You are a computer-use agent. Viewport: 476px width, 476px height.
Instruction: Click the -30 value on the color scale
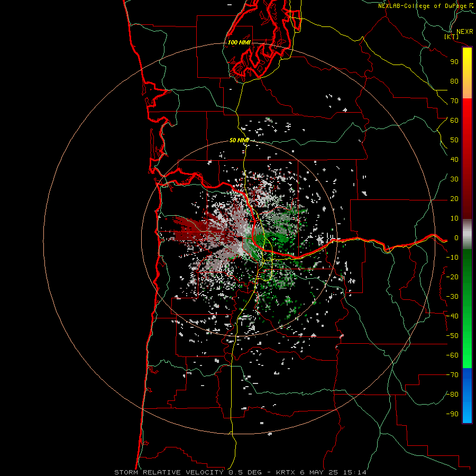click(452, 297)
